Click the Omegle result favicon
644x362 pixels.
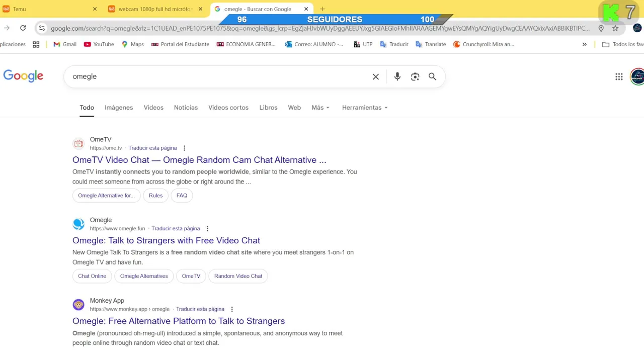coord(78,224)
